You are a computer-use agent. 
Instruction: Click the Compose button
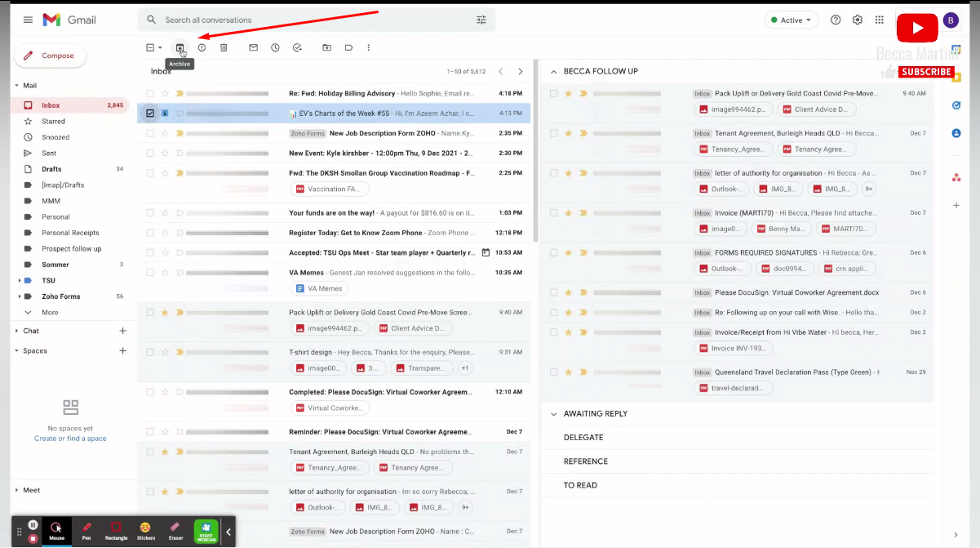(50, 56)
